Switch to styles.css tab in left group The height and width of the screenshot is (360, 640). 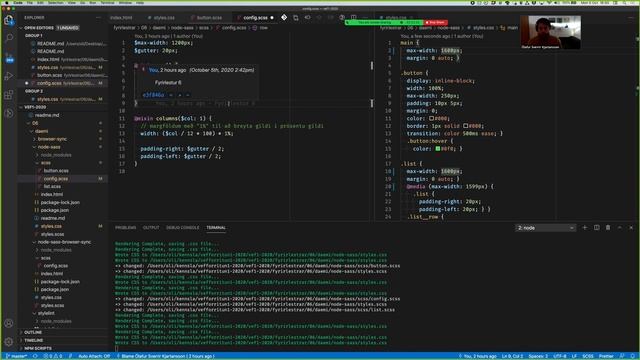click(164, 18)
